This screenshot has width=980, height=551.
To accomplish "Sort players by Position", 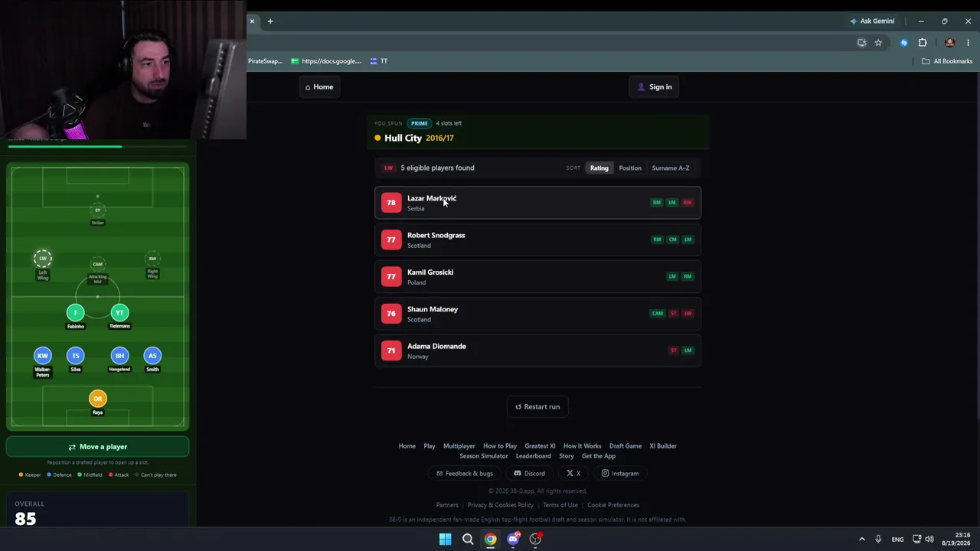I will [630, 168].
